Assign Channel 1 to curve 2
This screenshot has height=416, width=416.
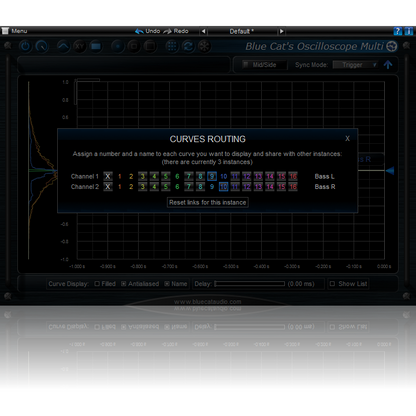point(131,176)
